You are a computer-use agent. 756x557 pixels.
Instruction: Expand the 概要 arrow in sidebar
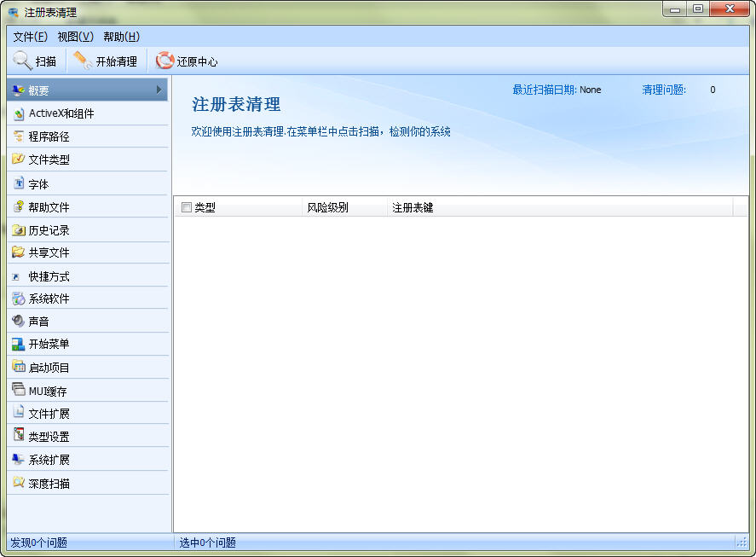(159, 90)
